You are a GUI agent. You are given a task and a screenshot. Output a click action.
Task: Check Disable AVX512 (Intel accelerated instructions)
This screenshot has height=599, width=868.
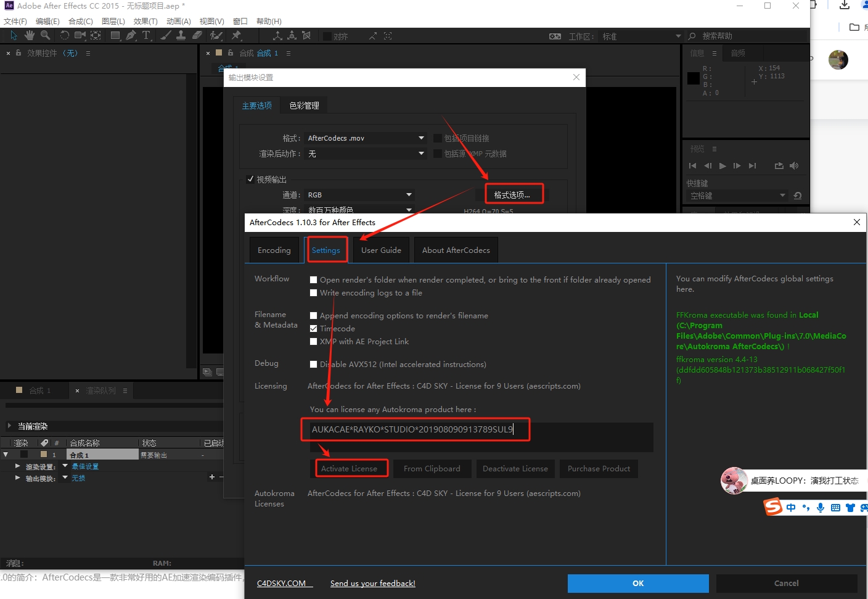pos(313,364)
